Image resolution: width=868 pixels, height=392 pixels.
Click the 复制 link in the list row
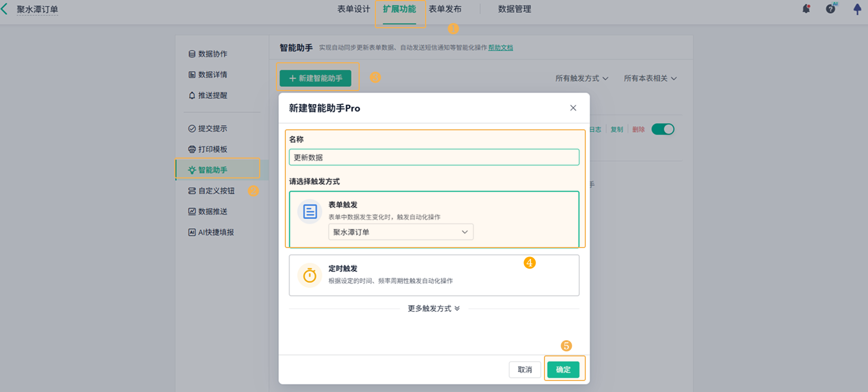click(617, 129)
